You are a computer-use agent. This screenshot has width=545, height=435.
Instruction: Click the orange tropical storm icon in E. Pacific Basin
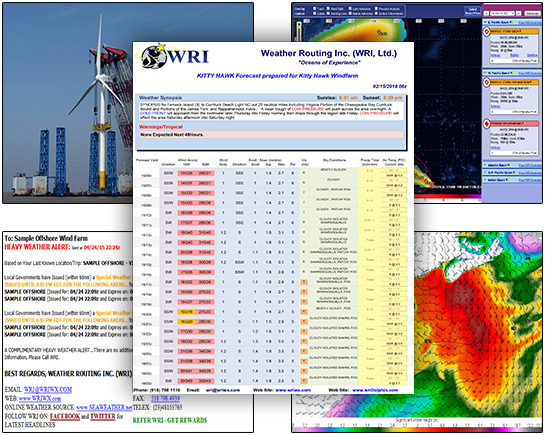point(486,31)
